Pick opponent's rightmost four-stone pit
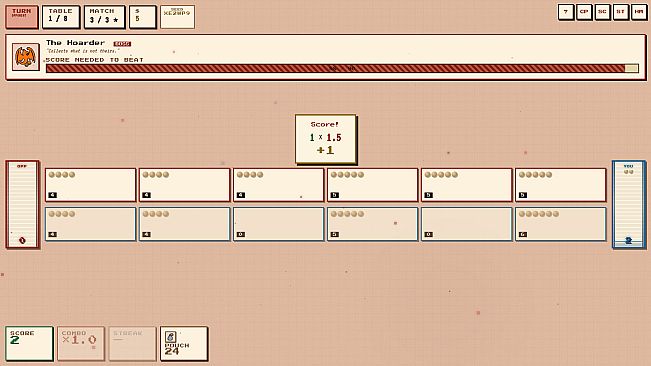The height and width of the screenshot is (366, 651). [x=279, y=185]
